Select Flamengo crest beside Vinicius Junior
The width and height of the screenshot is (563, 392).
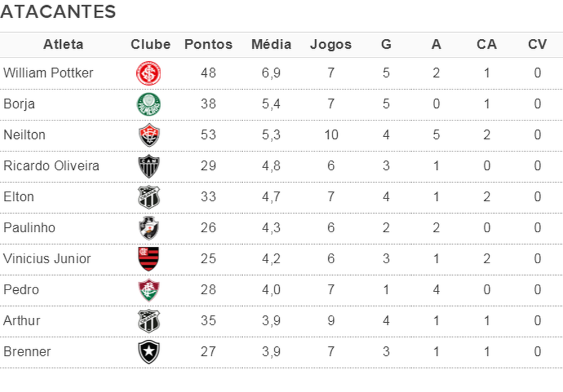click(149, 259)
